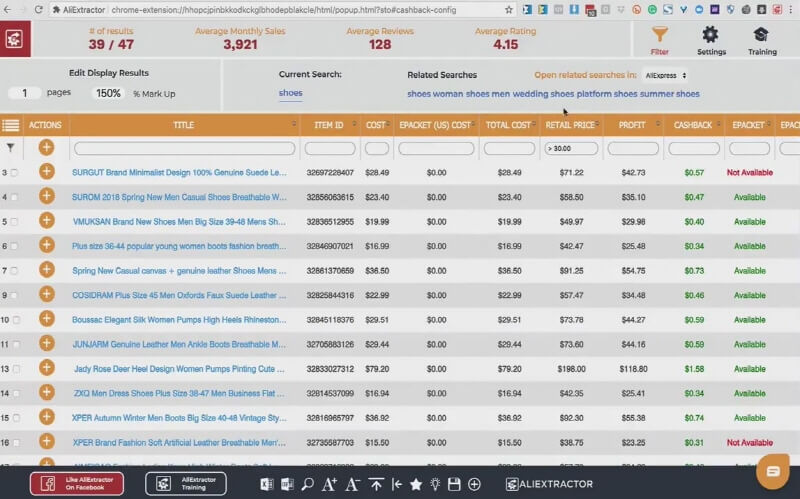Check the box for row 3
Viewport: 800px width, 499px height.
(14, 172)
